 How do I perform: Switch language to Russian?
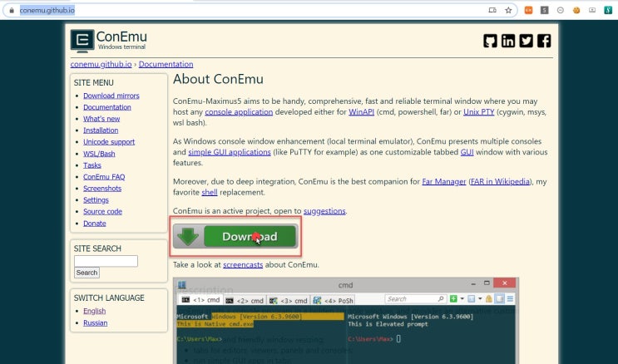pos(95,322)
